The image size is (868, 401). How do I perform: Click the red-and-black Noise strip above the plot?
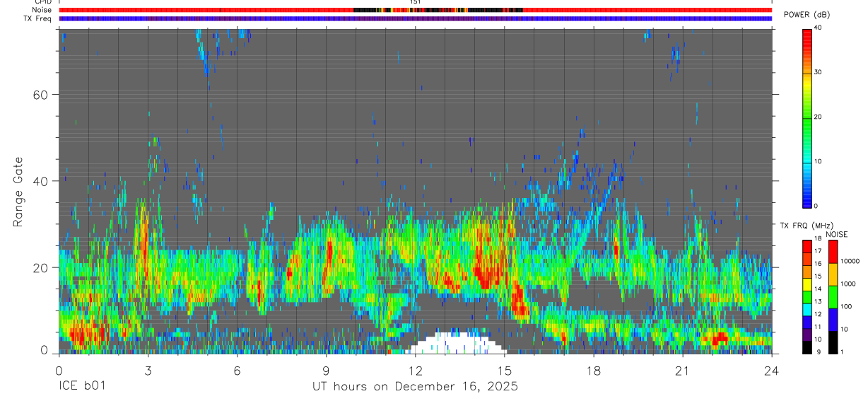click(415, 10)
